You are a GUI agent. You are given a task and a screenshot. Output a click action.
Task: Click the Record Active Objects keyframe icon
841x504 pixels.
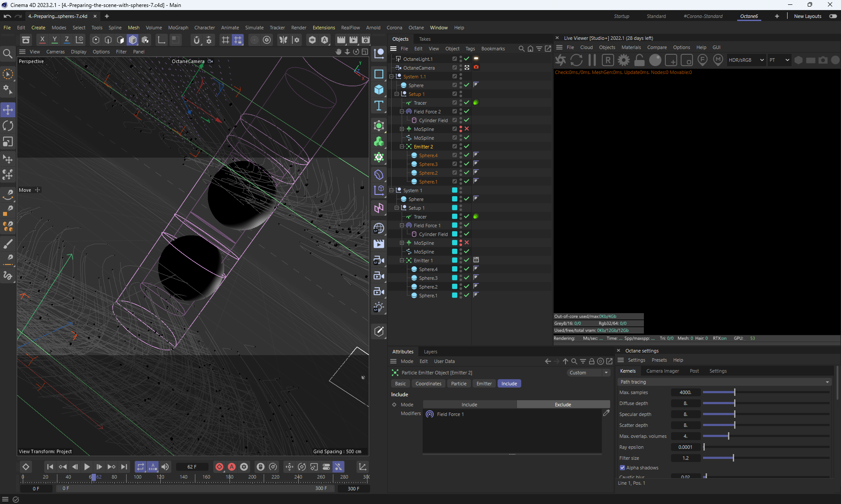219,467
